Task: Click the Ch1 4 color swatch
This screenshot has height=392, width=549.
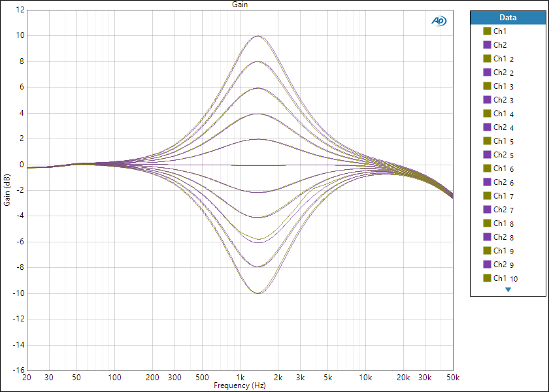Action: pos(487,114)
